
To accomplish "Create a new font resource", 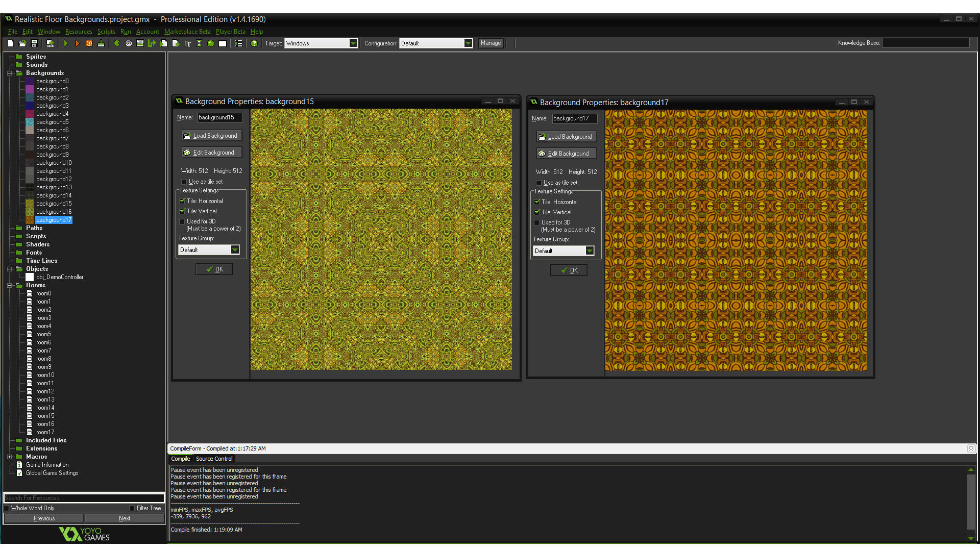I will click(x=187, y=43).
